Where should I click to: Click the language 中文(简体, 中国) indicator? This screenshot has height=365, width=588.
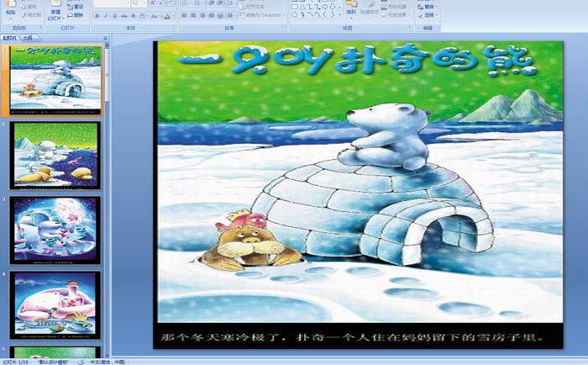108,362
